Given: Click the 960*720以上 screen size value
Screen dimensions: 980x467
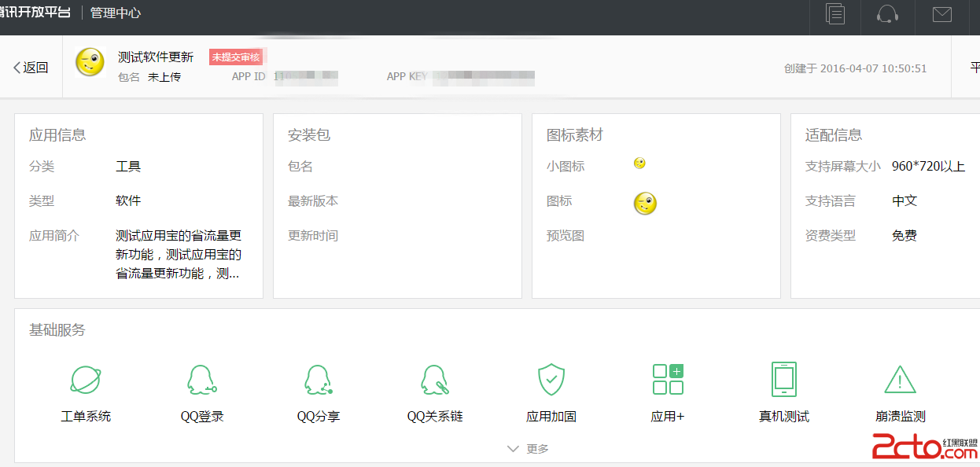Looking at the screenshot, I should click(928, 167).
